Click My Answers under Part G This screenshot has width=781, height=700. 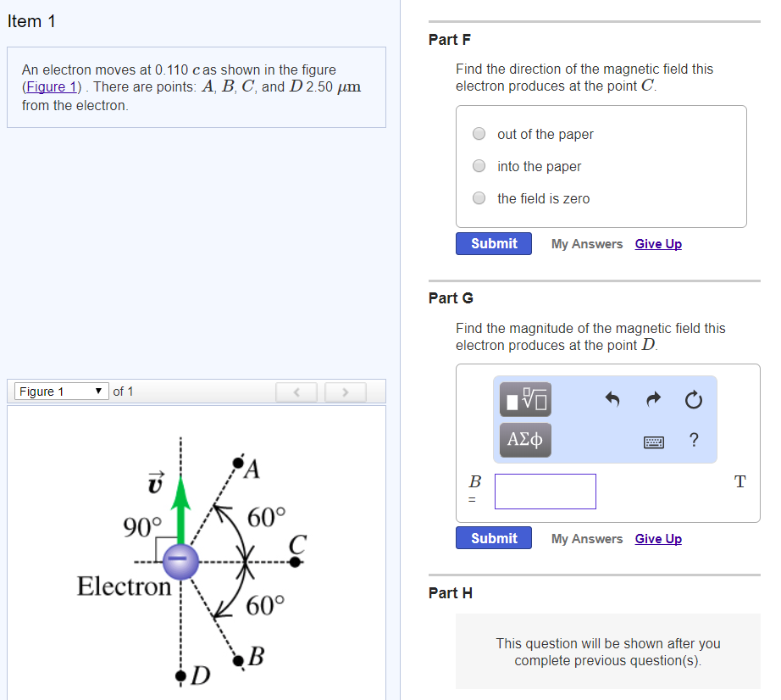(586, 538)
